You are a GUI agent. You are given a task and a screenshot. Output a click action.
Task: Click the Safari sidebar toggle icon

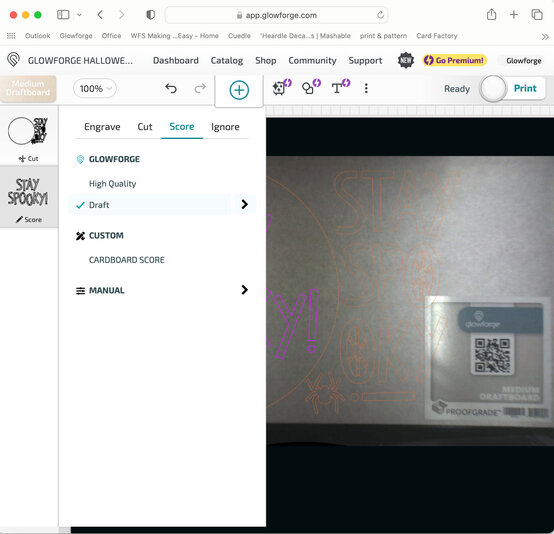[x=63, y=15]
